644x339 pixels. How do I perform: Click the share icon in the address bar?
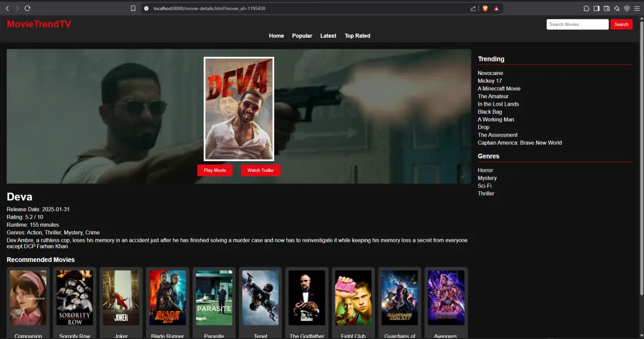473,9
